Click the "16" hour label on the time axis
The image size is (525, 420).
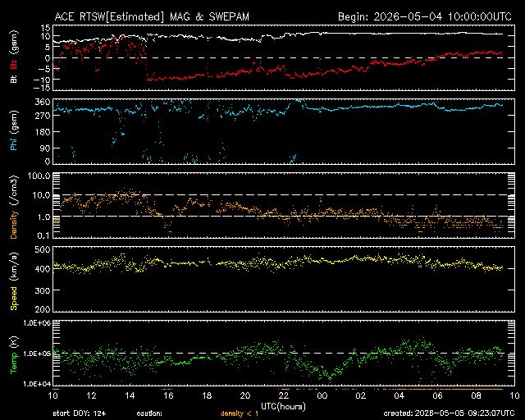pyautogui.click(x=168, y=396)
